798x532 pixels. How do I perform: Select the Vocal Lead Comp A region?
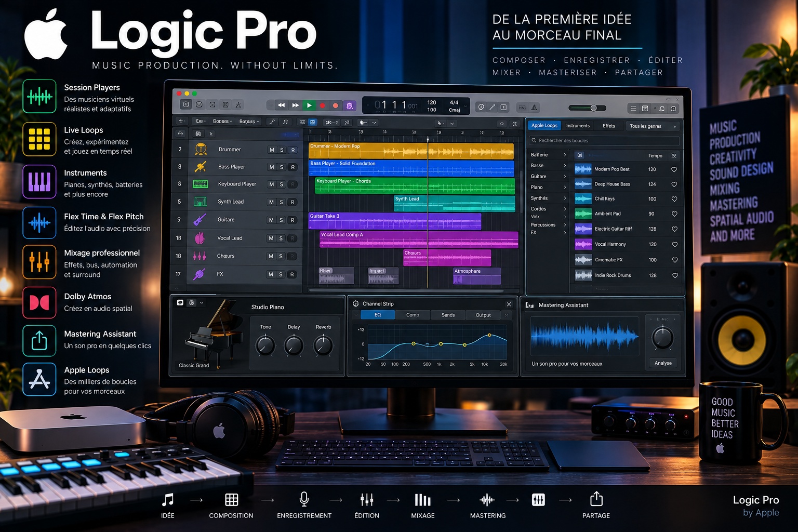(x=419, y=240)
